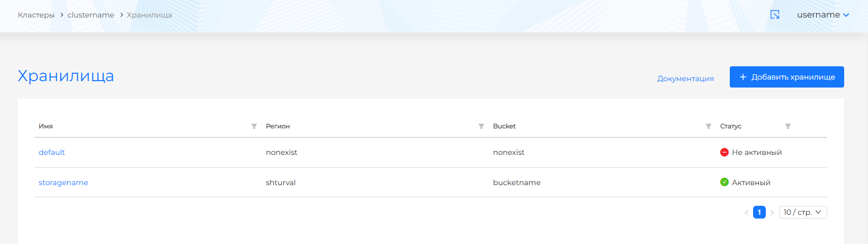Open the Статус column filter

click(x=788, y=126)
